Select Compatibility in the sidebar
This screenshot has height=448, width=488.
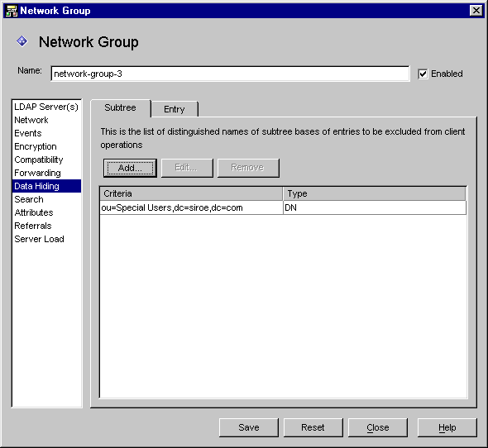pos(46,160)
